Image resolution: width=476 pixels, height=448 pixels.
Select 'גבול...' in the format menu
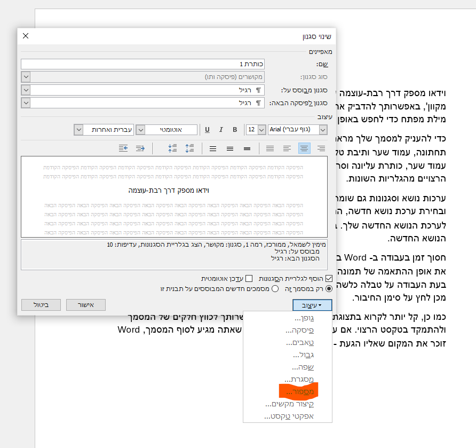tap(304, 355)
